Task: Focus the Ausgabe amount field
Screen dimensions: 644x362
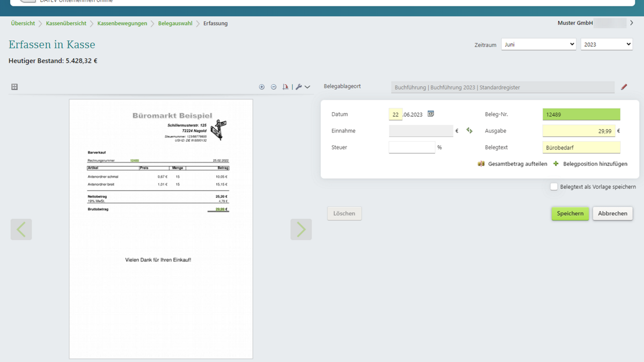Action: 579,131
